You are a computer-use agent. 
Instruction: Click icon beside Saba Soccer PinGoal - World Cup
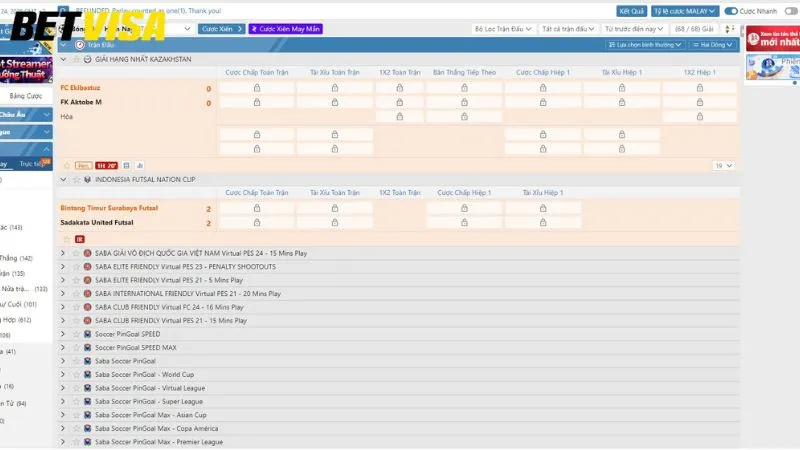click(x=87, y=374)
